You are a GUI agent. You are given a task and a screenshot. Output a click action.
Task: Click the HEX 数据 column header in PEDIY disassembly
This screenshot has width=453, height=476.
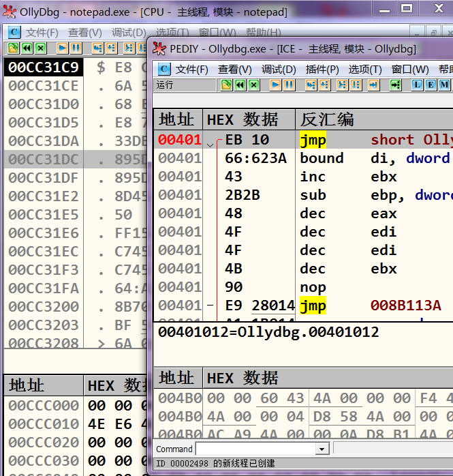[249, 119]
